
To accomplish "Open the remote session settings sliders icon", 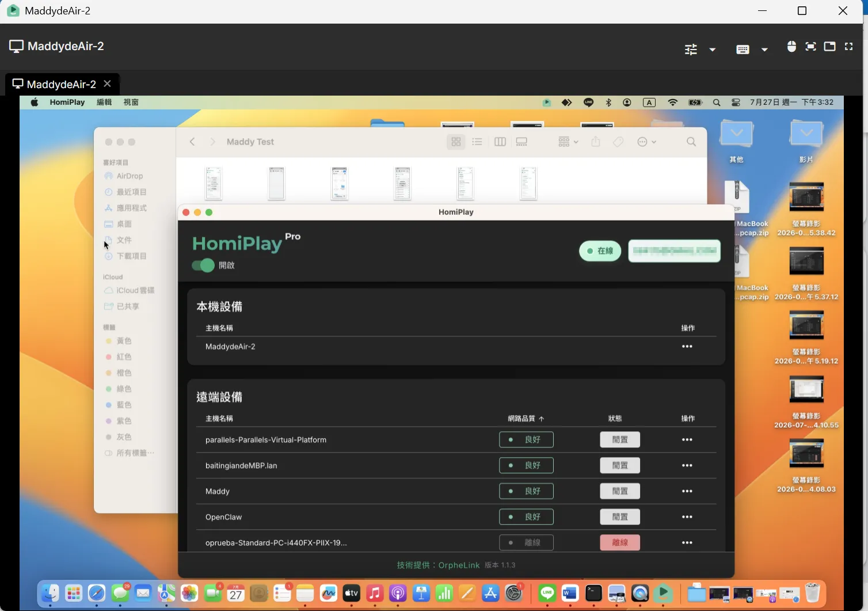I will coord(691,50).
